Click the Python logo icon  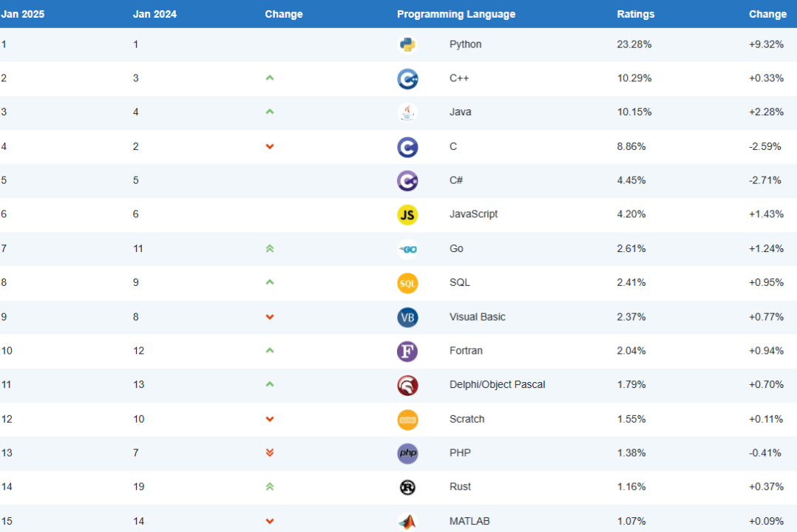[x=407, y=44]
